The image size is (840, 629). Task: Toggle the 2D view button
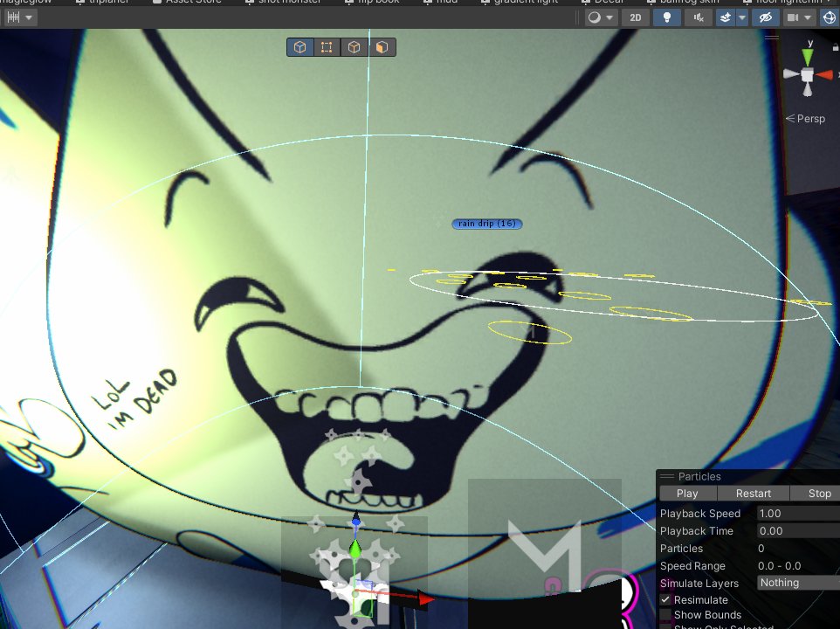click(636, 17)
